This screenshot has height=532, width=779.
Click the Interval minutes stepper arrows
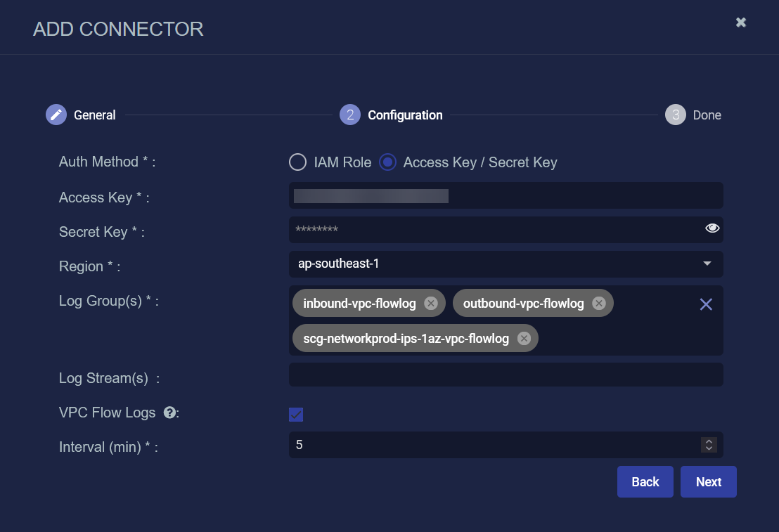(x=709, y=445)
